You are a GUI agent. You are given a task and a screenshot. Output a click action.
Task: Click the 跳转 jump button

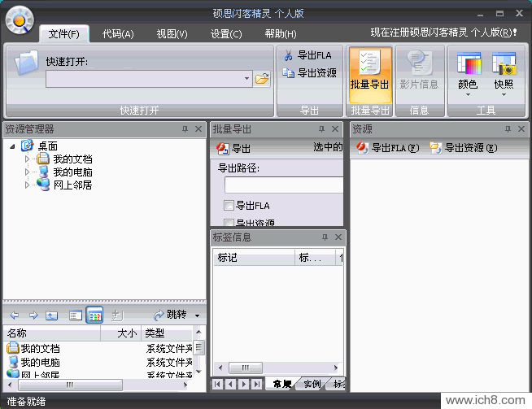point(170,315)
